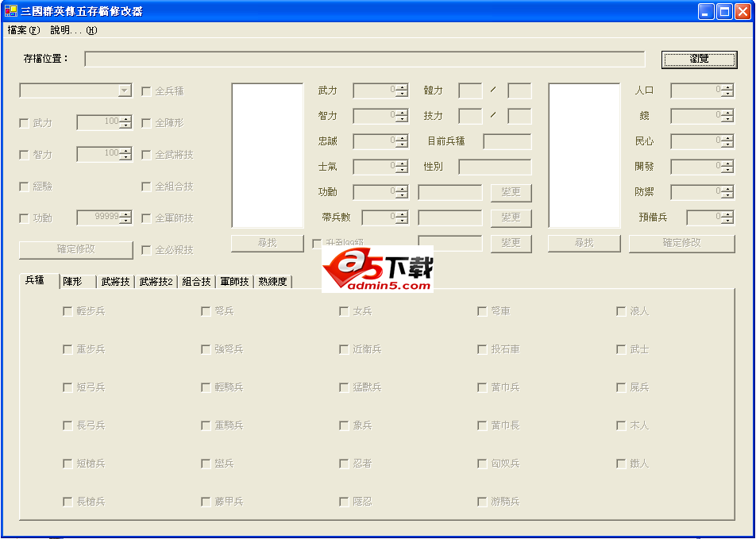Enable the 弩兵 checkbox
Image resolution: width=756 pixels, height=539 pixels.
tap(206, 311)
